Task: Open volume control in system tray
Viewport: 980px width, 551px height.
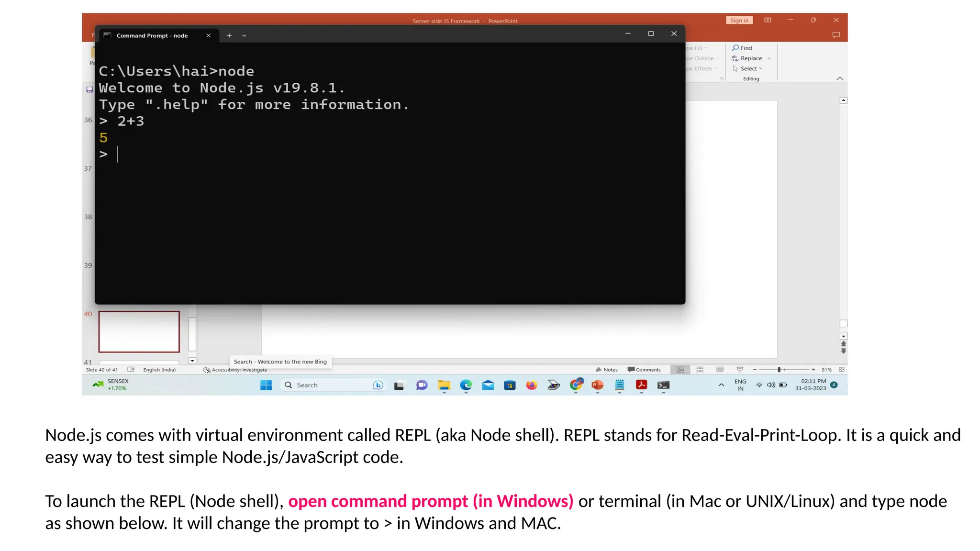Action: (771, 385)
